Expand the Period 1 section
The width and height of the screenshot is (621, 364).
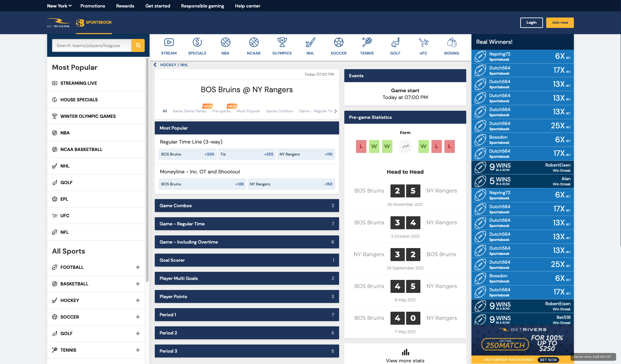[x=247, y=315]
